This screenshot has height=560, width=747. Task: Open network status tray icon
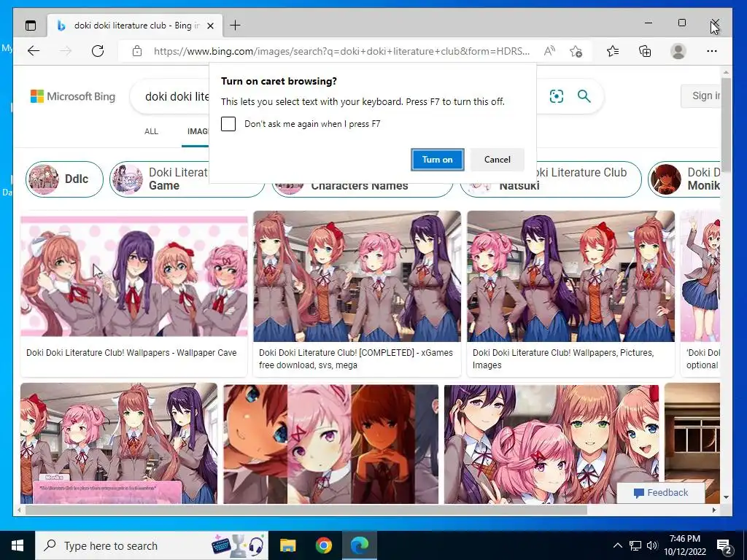tap(635, 545)
